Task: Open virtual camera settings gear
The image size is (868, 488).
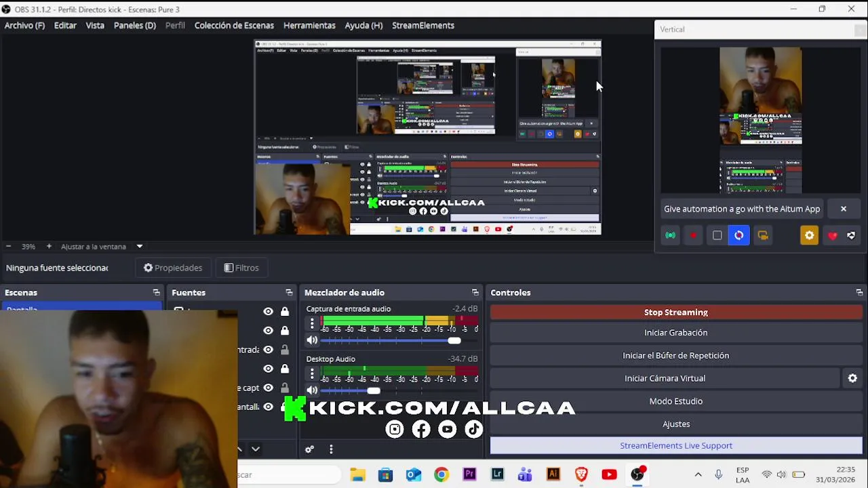Action: (852, 378)
